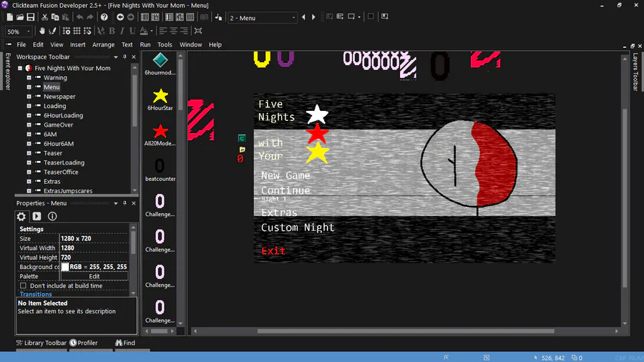Align text right
The height and width of the screenshot is (362, 644).
(x=184, y=31)
